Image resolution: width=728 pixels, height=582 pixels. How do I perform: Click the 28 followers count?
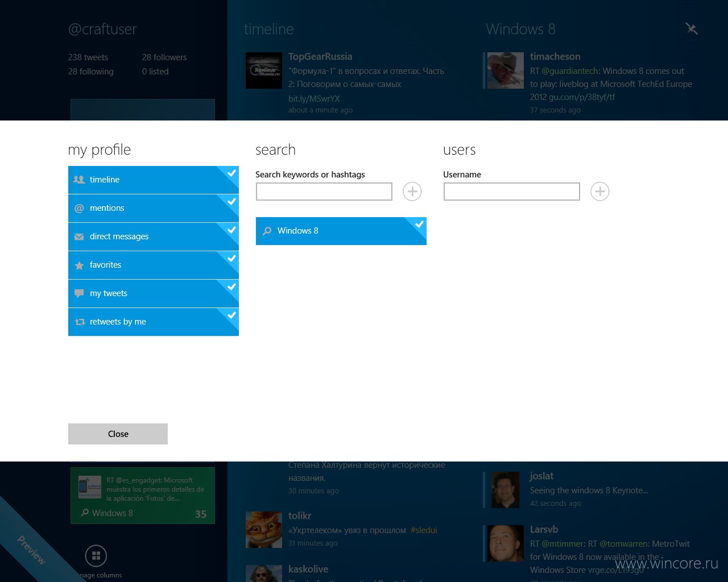(x=164, y=57)
